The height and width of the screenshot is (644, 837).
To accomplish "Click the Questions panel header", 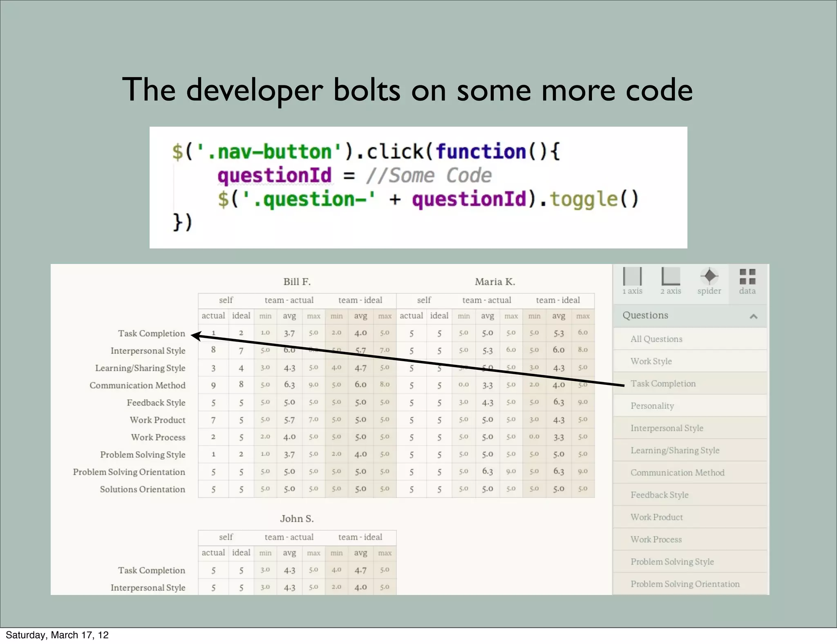I will click(x=690, y=315).
